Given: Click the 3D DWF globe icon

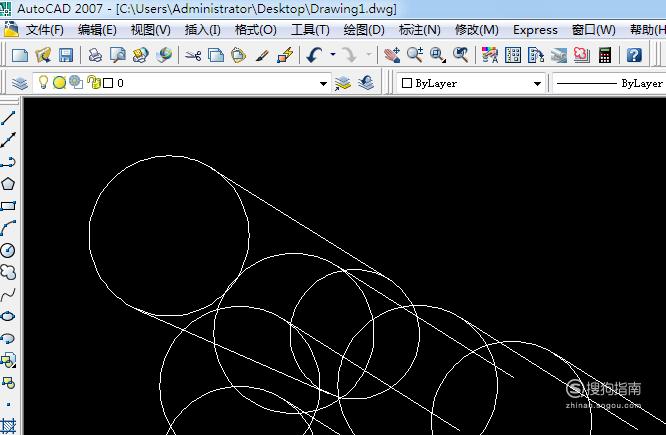Looking at the screenshot, I should pyautogui.click(x=164, y=55).
